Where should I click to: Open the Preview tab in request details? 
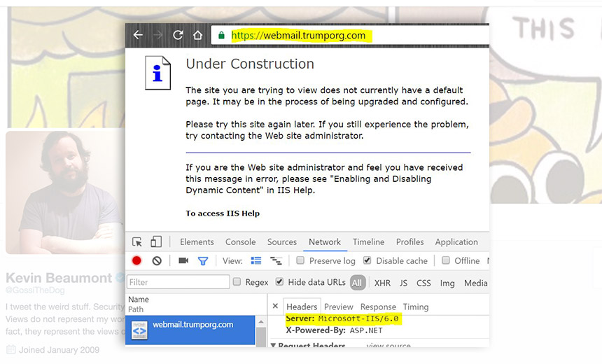pyautogui.click(x=338, y=307)
